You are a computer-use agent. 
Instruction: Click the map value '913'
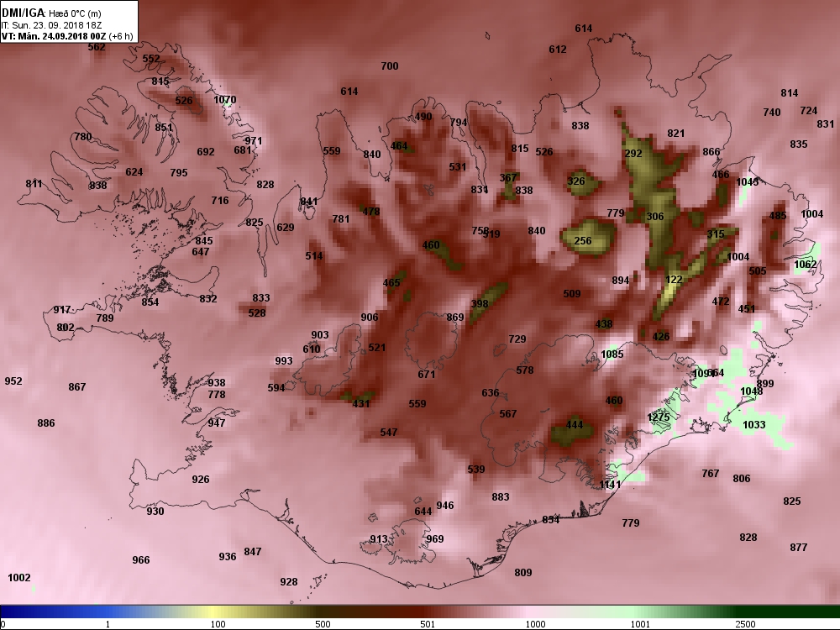coord(379,539)
